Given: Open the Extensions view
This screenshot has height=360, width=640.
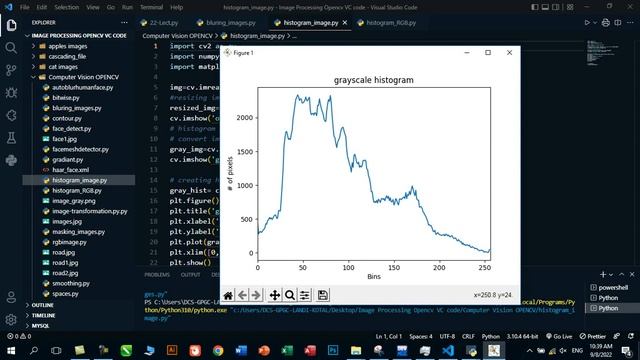Looking at the screenshot, I should point(11,116).
